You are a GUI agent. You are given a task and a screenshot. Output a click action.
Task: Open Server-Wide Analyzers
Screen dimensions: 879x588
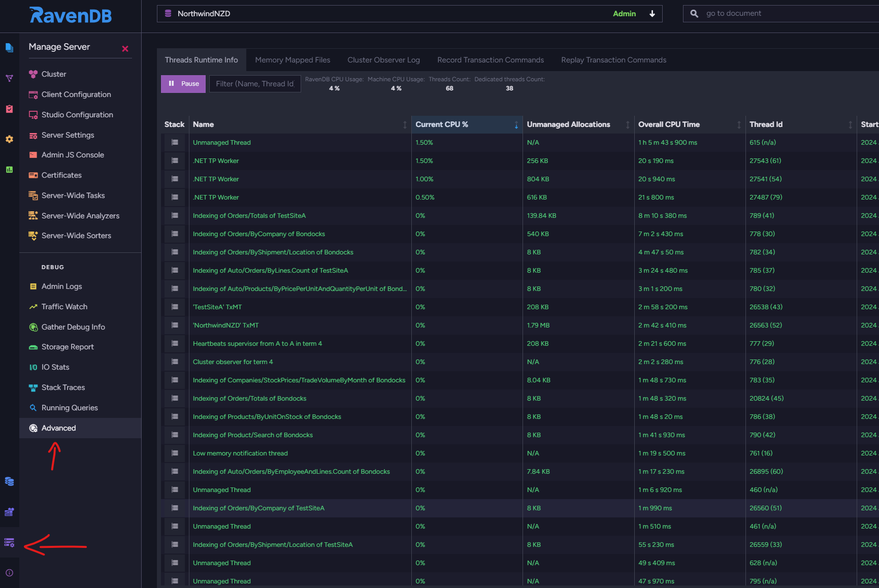tap(80, 216)
